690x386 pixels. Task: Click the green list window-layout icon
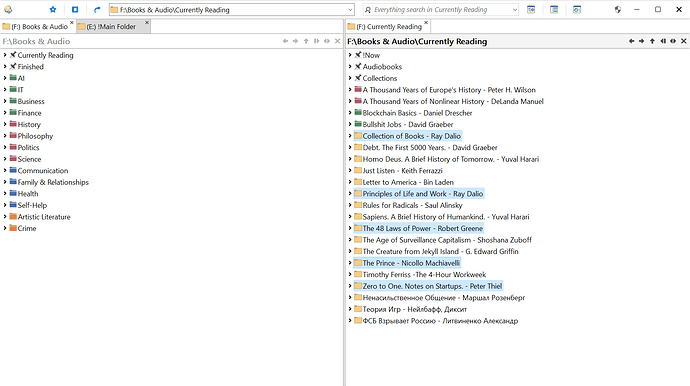(554, 10)
